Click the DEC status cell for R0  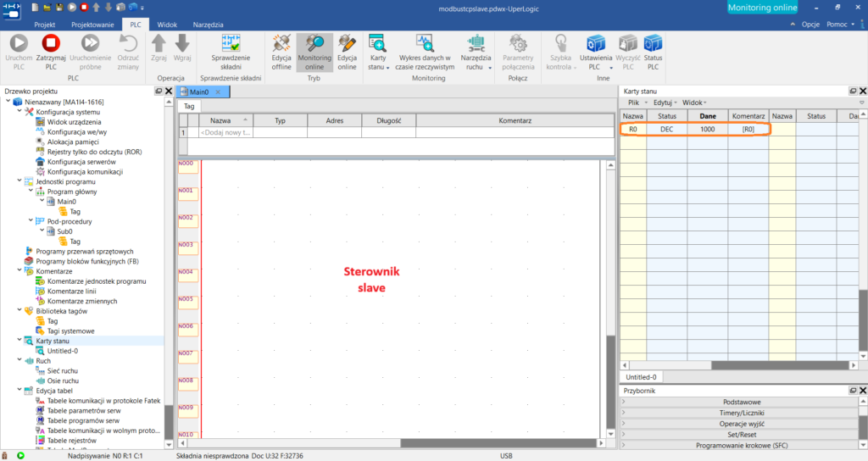pyautogui.click(x=667, y=129)
